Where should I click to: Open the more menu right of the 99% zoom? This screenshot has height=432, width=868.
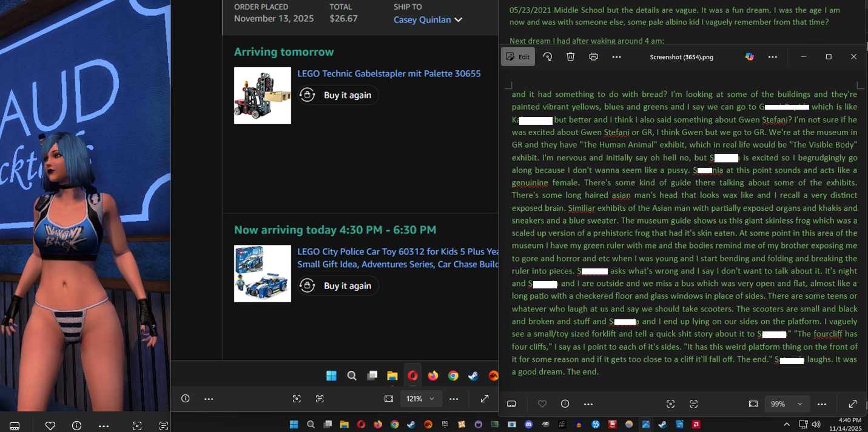point(822,404)
